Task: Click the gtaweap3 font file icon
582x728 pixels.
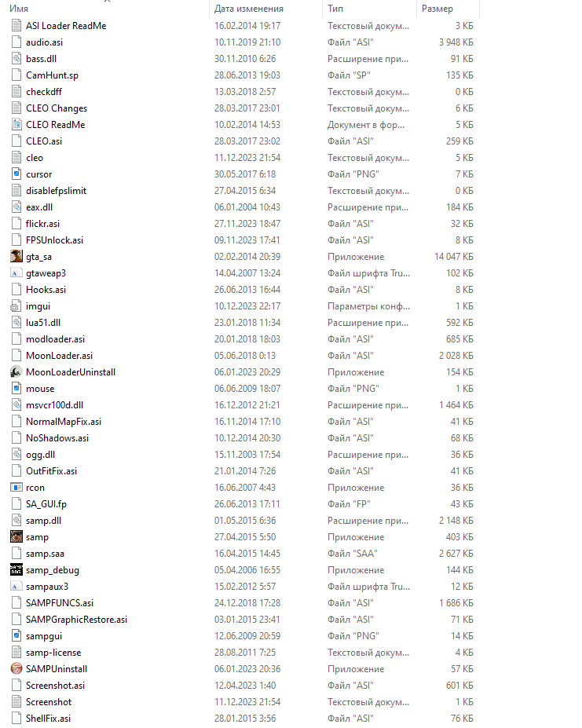Action: click(16, 273)
